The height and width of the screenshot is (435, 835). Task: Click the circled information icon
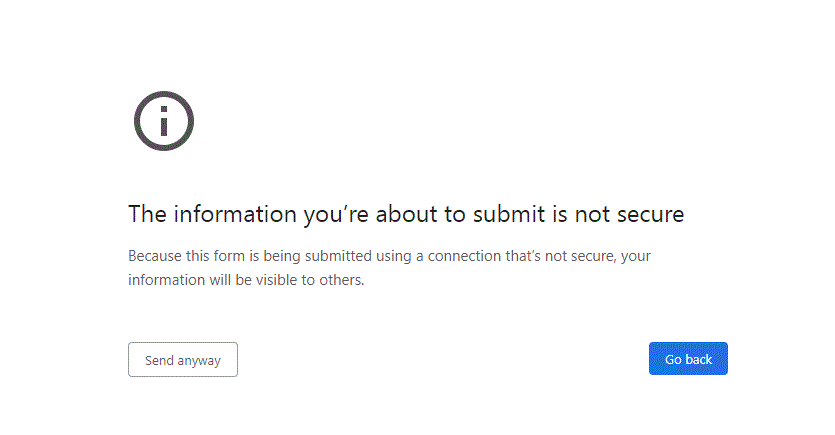164,121
